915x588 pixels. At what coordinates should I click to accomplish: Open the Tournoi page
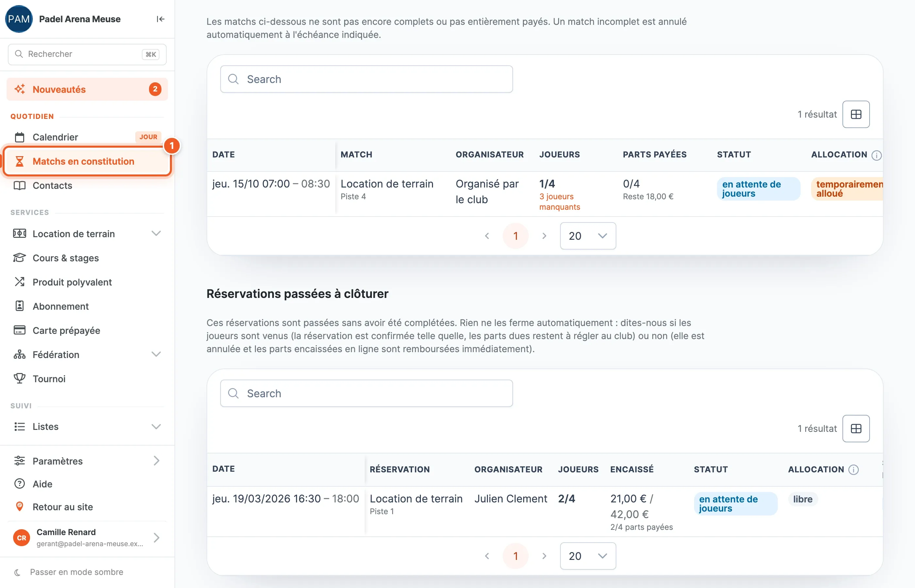point(87,378)
